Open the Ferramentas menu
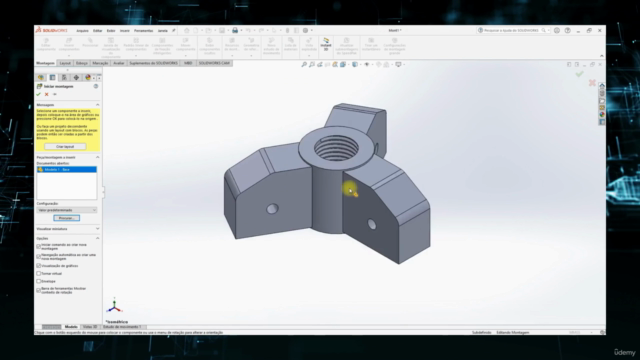The width and height of the screenshot is (640, 360). [143, 31]
